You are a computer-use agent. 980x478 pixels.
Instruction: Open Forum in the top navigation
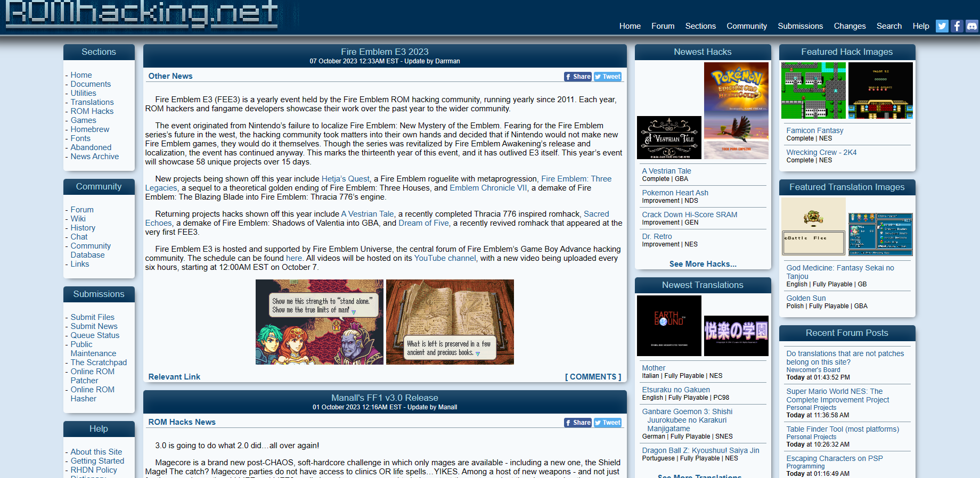coord(663,26)
